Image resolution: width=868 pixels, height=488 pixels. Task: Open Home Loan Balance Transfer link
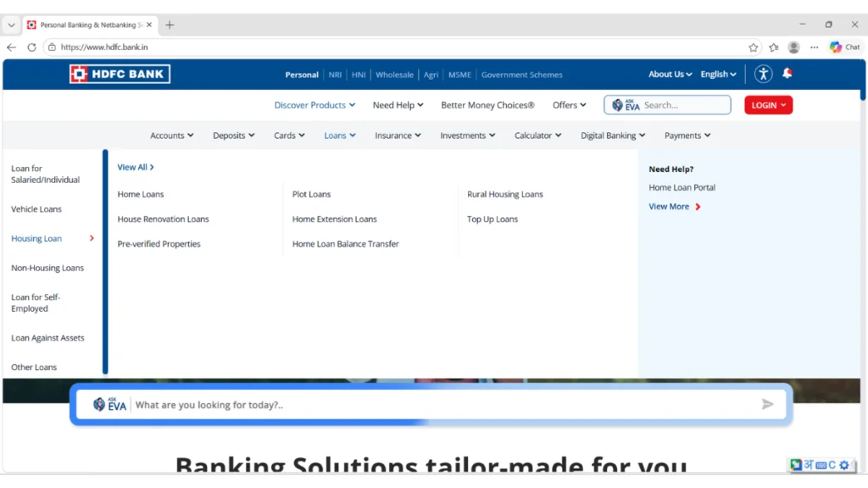click(346, 244)
